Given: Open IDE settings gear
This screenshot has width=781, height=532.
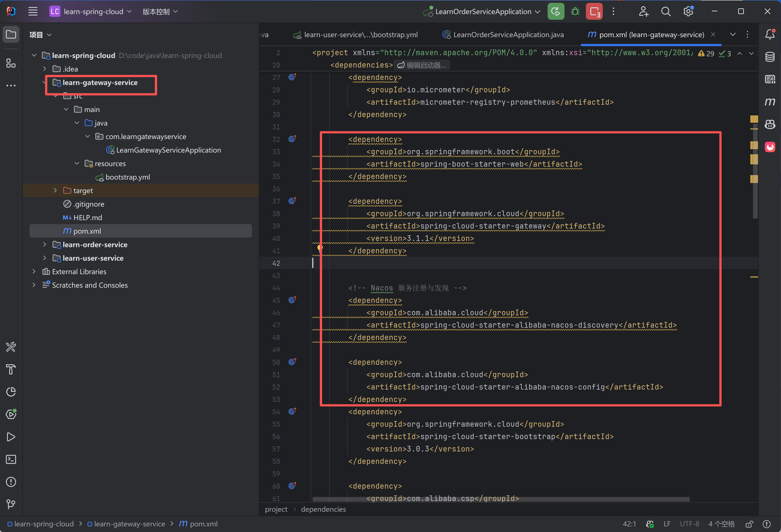Looking at the screenshot, I should tap(688, 12).
